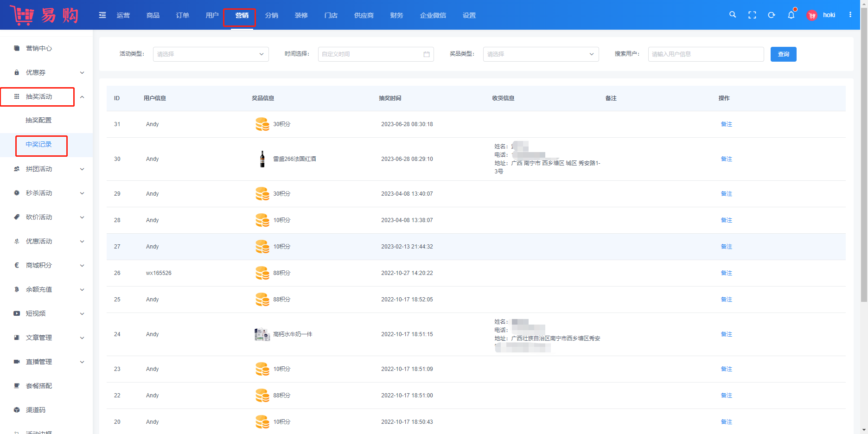Open the 活动类型 dropdown
Image resolution: width=868 pixels, height=434 pixels.
[211, 54]
